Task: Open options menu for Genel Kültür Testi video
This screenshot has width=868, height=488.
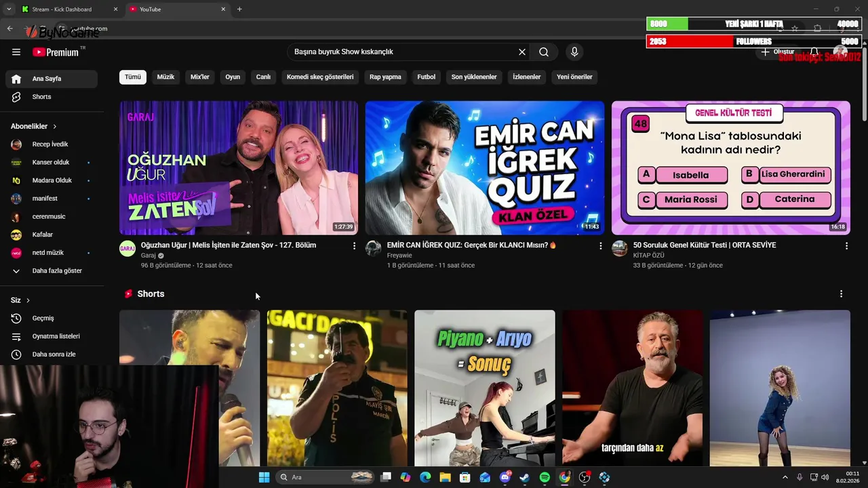Action: pyautogui.click(x=846, y=246)
